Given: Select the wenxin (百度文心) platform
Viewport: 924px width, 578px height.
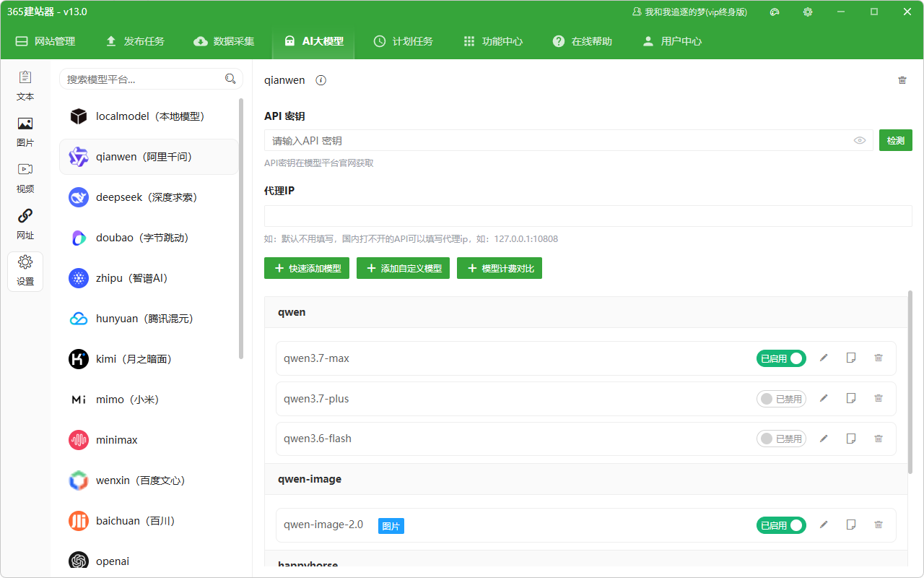Looking at the screenshot, I should pos(149,480).
